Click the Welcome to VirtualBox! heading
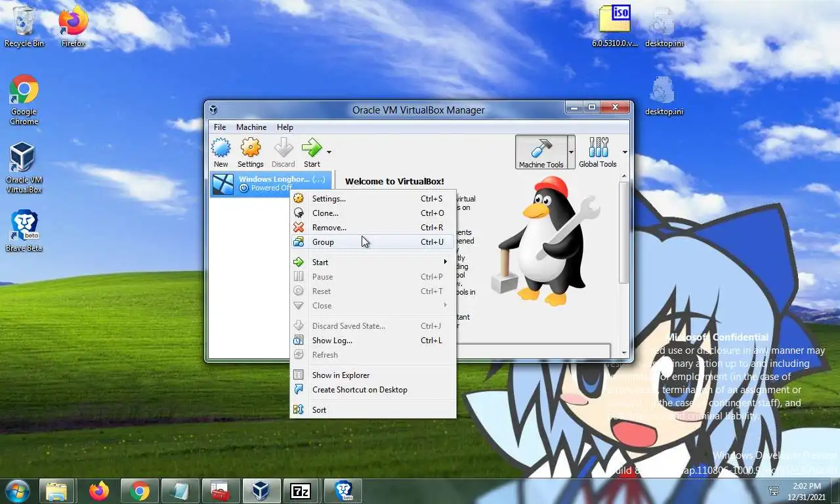Image resolution: width=840 pixels, height=504 pixels. [394, 182]
